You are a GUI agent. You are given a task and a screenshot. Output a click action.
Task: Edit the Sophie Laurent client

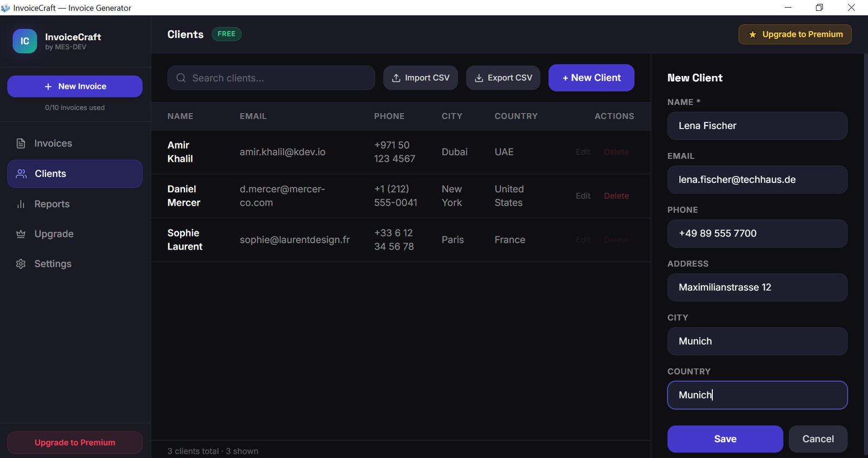point(583,240)
